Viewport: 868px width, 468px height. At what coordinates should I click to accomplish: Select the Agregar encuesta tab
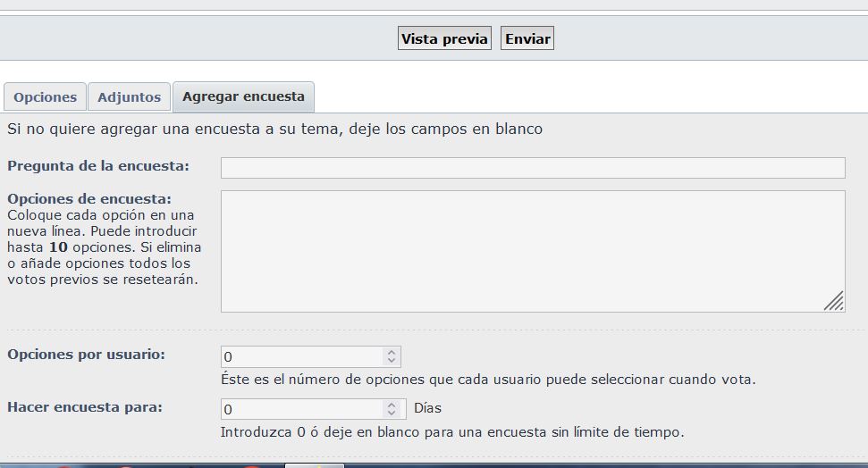click(x=243, y=96)
